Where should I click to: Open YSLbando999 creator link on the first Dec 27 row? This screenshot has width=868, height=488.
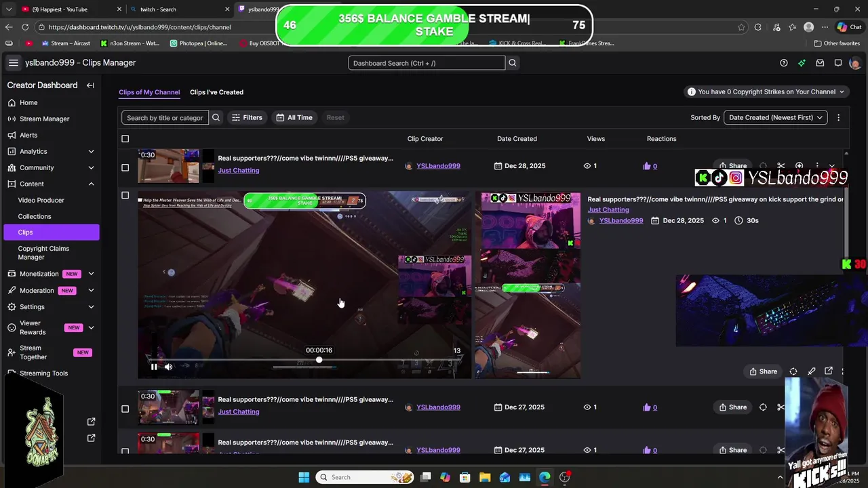click(x=438, y=407)
